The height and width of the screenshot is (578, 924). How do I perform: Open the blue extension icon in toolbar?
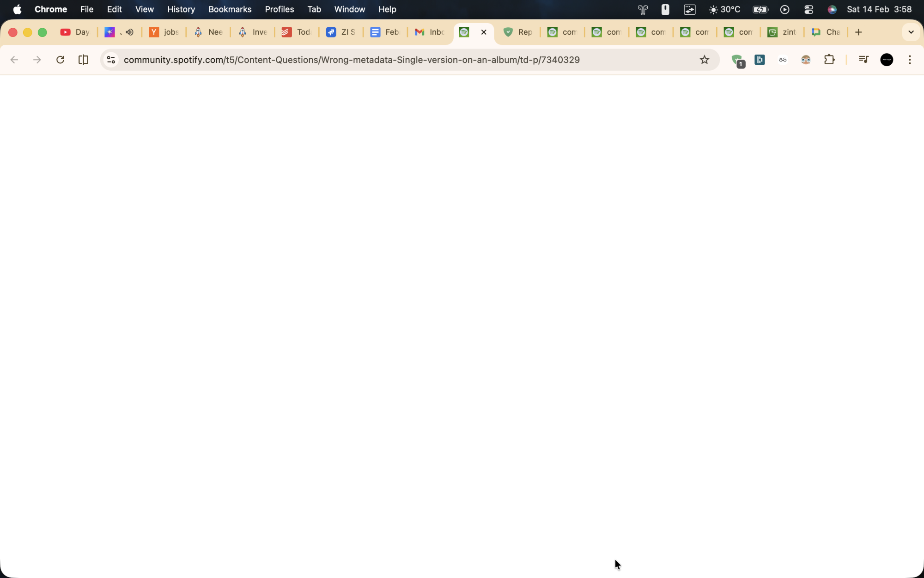pos(760,60)
